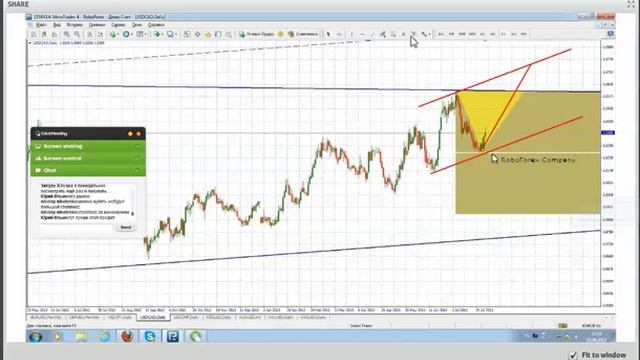The image size is (640, 360).
Task: Open the Вид menu
Action: pyautogui.click(x=57, y=25)
